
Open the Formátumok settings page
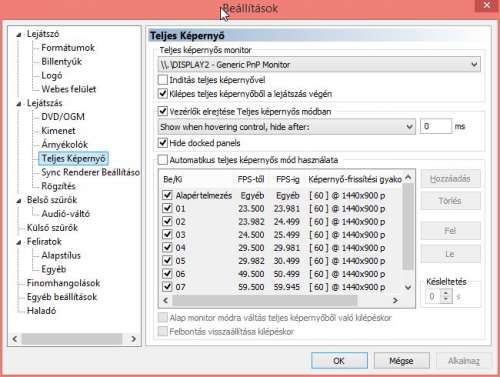coord(68,48)
